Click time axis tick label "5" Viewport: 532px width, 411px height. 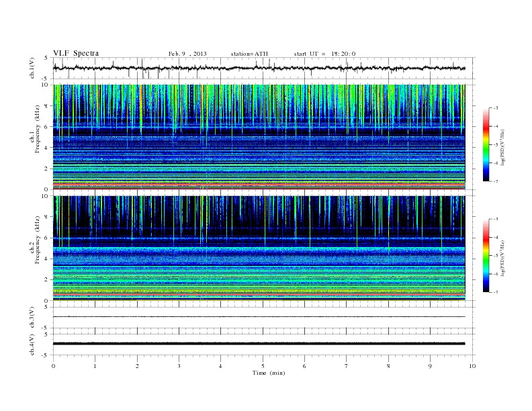tap(263, 366)
